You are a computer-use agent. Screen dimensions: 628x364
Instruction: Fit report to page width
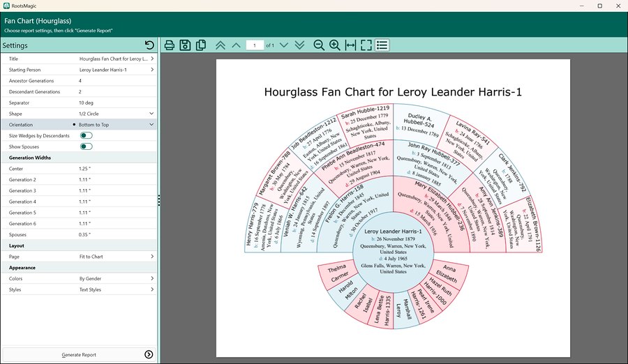tap(350, 45)
